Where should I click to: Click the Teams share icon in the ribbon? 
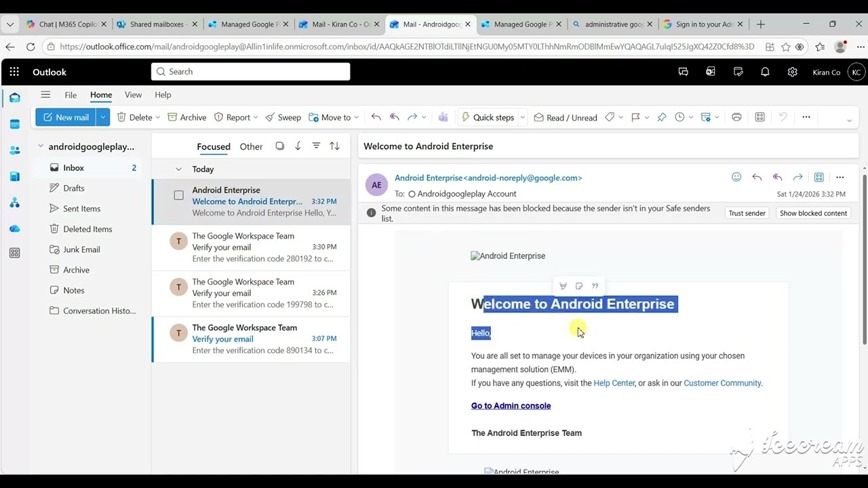point(443,117)
